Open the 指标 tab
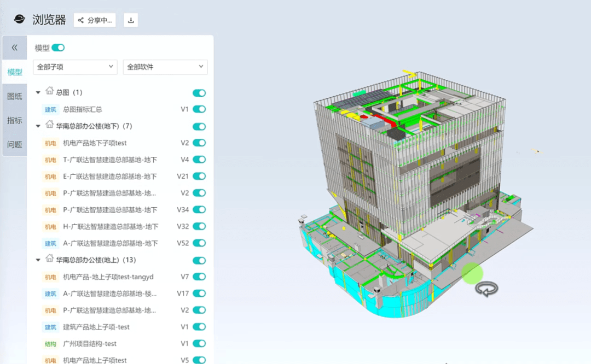This screenshot has height=364, width=591. pos(15,120)
